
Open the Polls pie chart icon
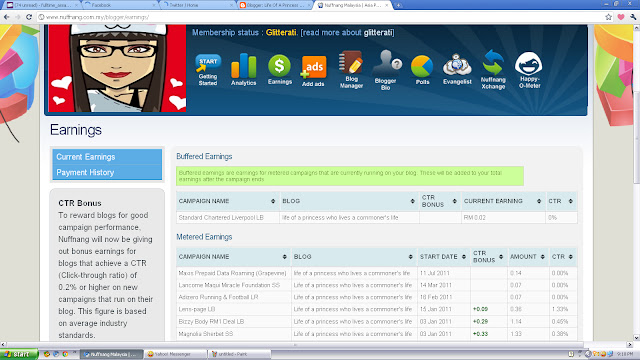pos(422,70)
